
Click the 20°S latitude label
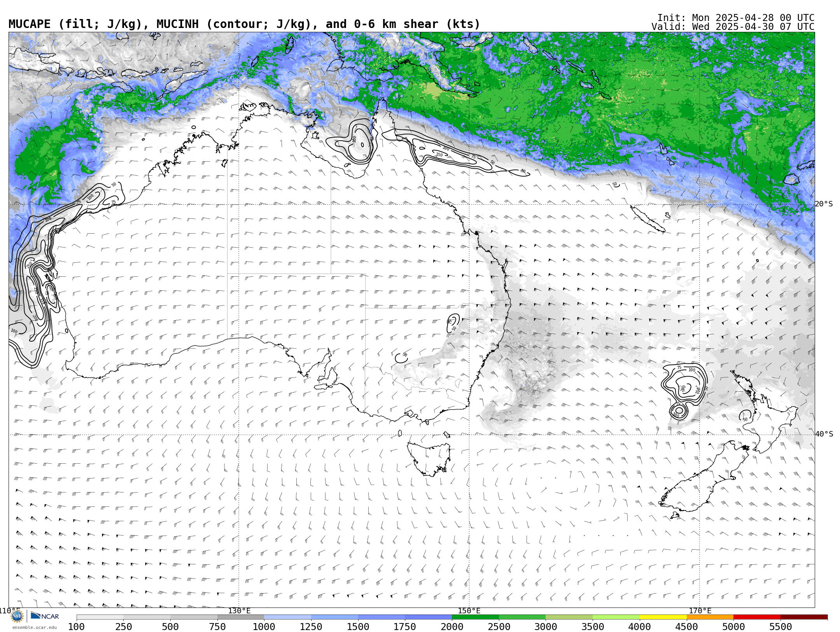824,204
